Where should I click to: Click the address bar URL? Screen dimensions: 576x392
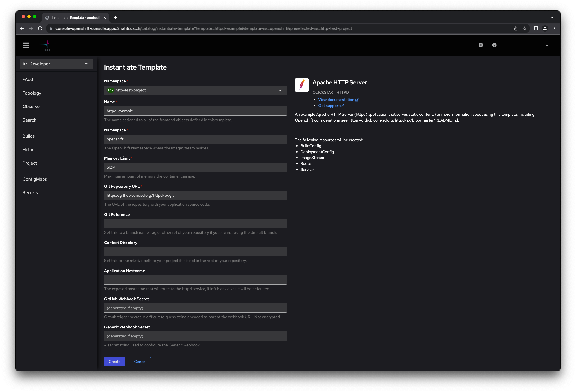pyautogui.click(x=204, y=28)
